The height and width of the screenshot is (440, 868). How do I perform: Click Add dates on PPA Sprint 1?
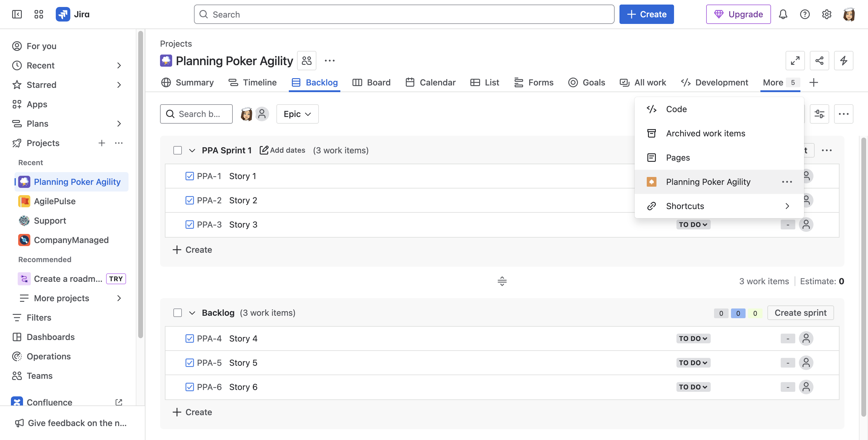coord(282,150)
